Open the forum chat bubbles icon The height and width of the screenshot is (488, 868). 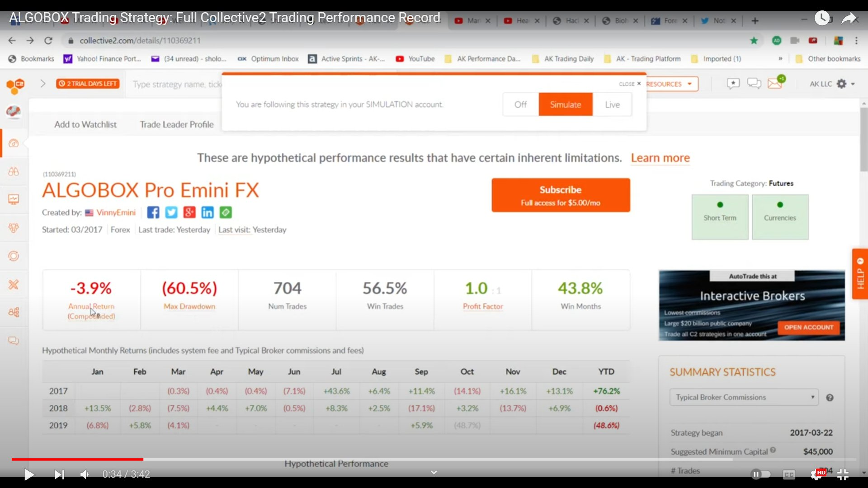[754, 84]
